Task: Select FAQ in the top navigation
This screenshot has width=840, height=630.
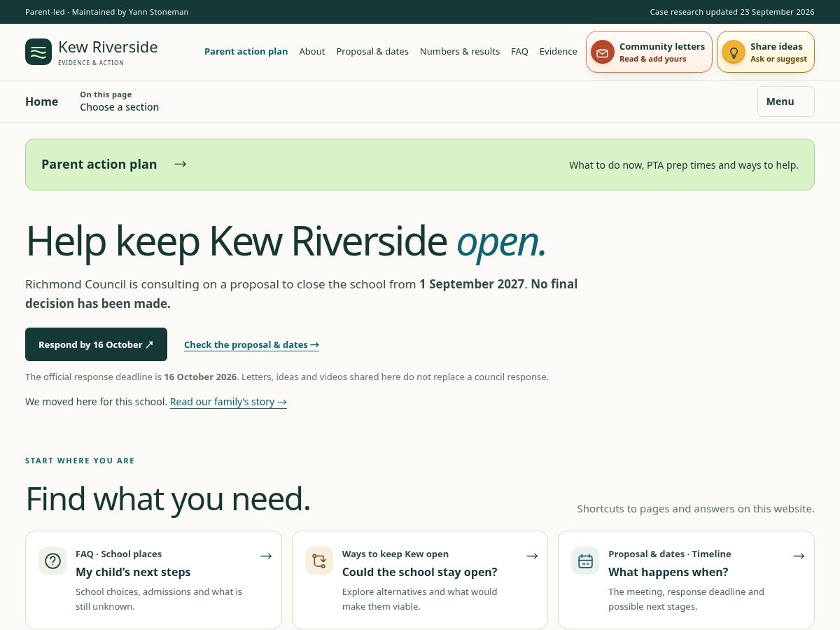Action: [x=519, y=52]
